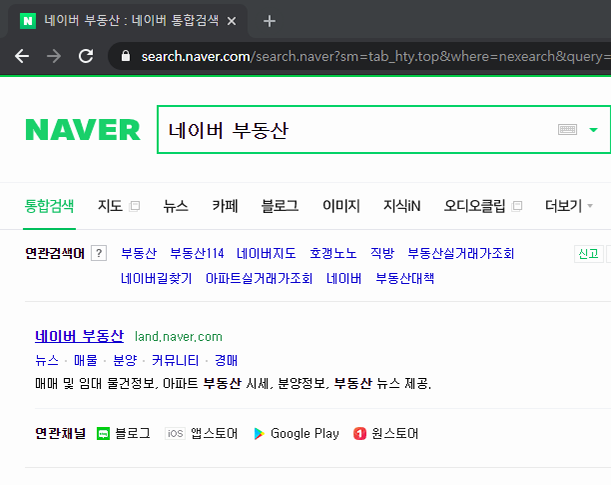611x485 pixels.
Task: Click the Google Play triangle icon
Action: (x=259, y=434)
